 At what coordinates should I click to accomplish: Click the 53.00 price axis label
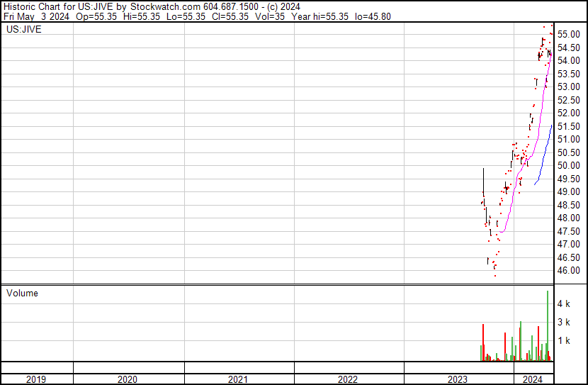568,87
